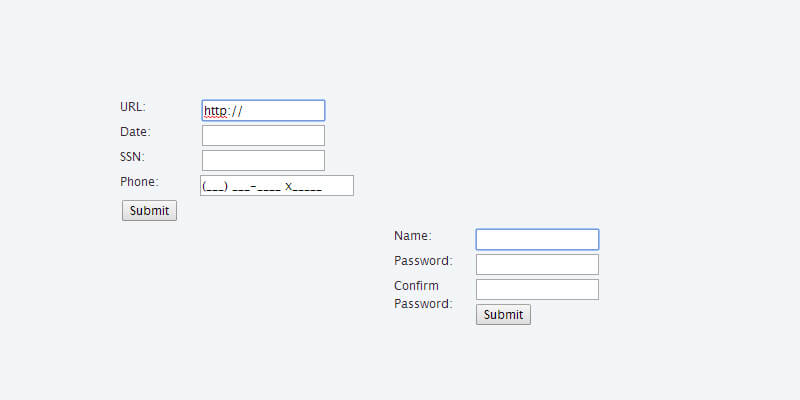The image size is (800, 400).
Task: Click the Name: label
Action: 412,236
